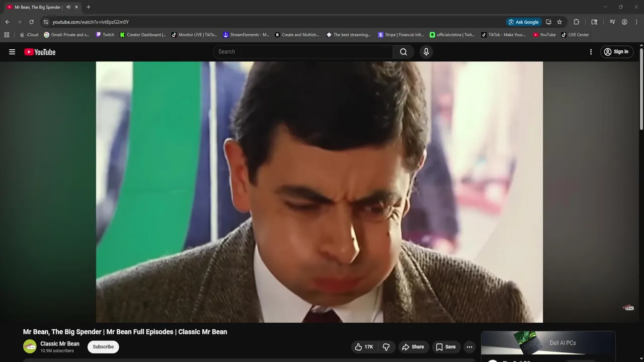Focus the YouTube Search field
This screenshot has height=362, width=644.
[x=303, y=52]
